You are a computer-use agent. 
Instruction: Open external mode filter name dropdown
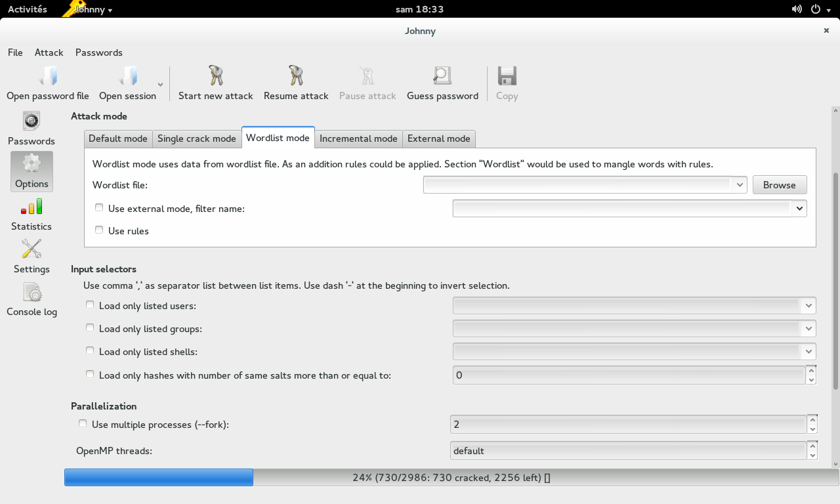(799, 209)
